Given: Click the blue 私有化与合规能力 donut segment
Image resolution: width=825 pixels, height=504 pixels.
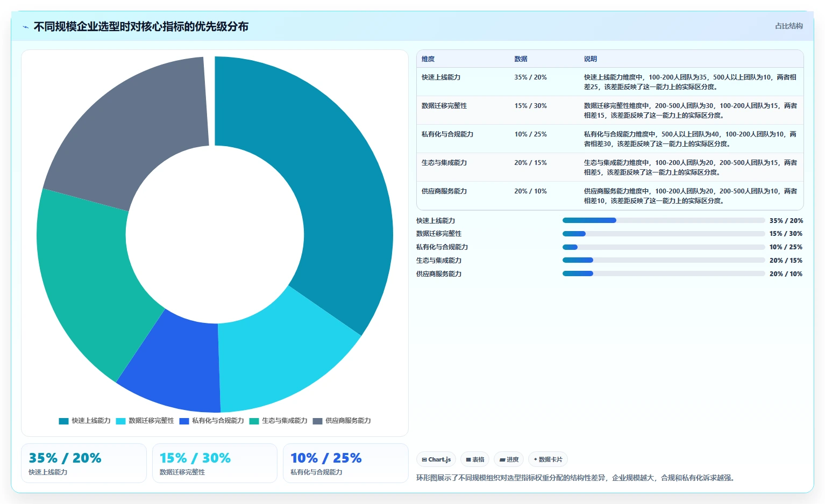Looking at the screenshot, I should click(177, 365).
